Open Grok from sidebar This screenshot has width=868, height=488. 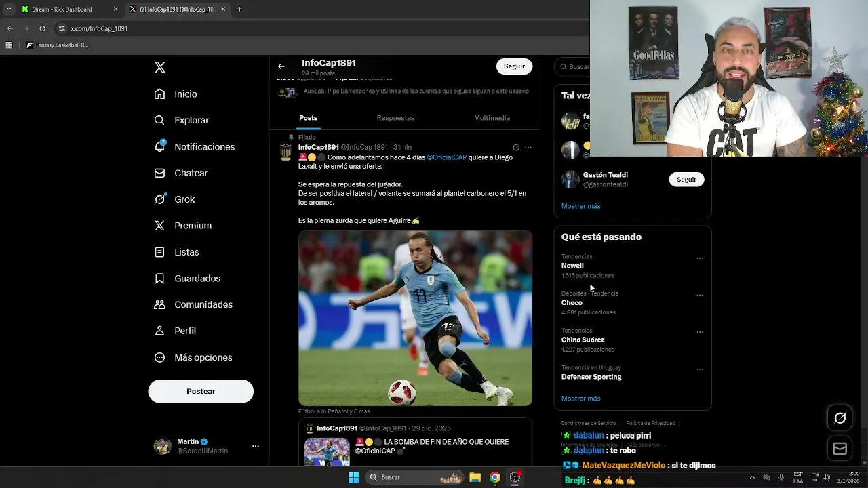pos(174,199)
